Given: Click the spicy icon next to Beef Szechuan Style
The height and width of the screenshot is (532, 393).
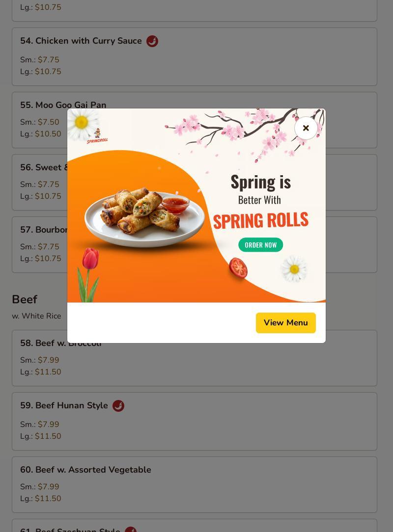Looking at the screenshot, I should pyautogui.click(x=131, y=529).
